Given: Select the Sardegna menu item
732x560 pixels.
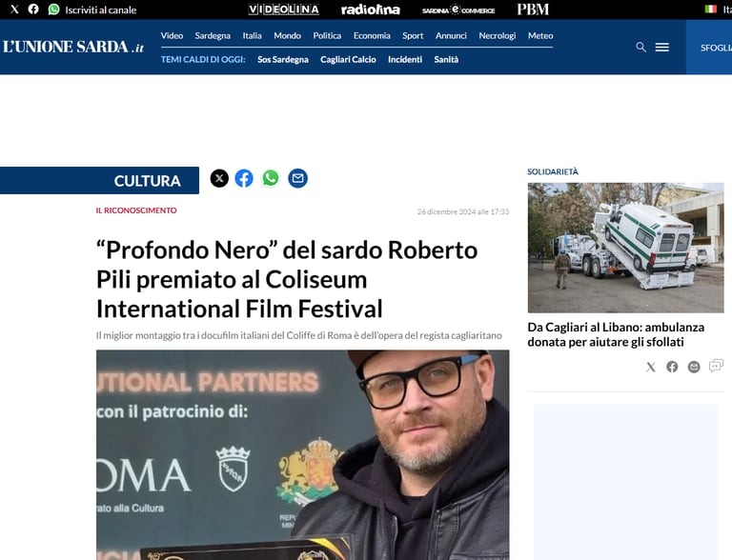Looking at the screenshot, I should (x=213, y=36).
